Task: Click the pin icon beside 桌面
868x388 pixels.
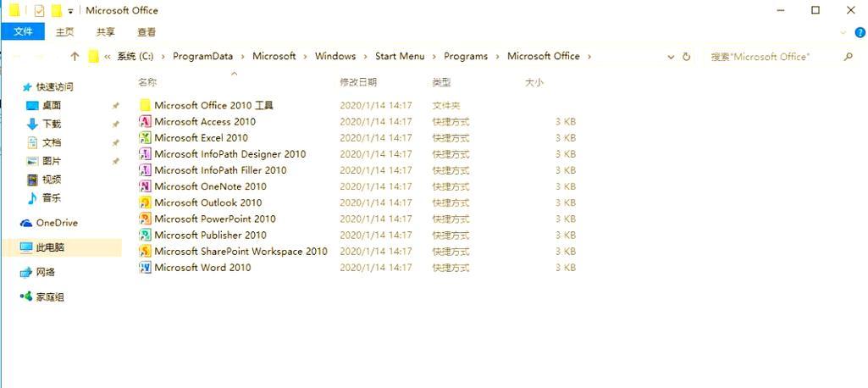Action: tap(116, 106)
